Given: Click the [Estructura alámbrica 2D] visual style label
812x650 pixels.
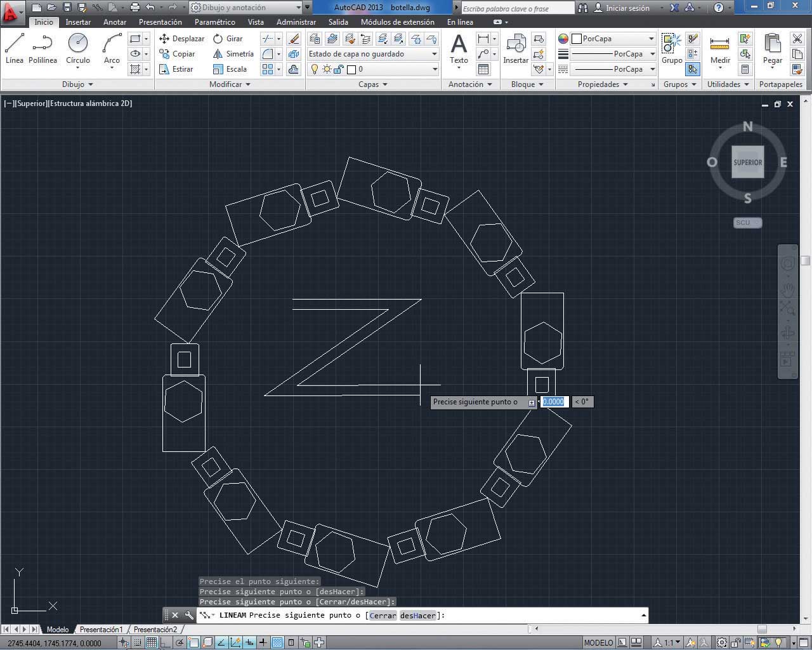Looking at the screenshot, I should click(x=90, y=103).
